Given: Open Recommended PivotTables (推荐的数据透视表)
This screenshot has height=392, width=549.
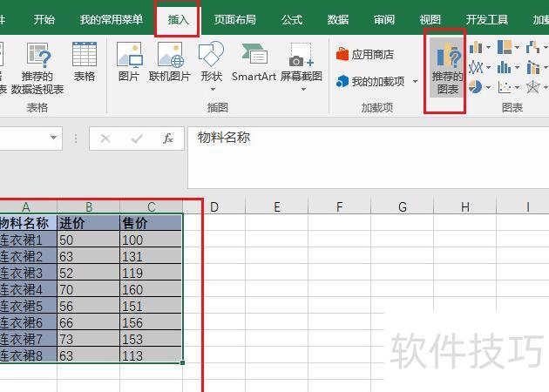Looking at the screenshot, I should click(x=37, y=70).
